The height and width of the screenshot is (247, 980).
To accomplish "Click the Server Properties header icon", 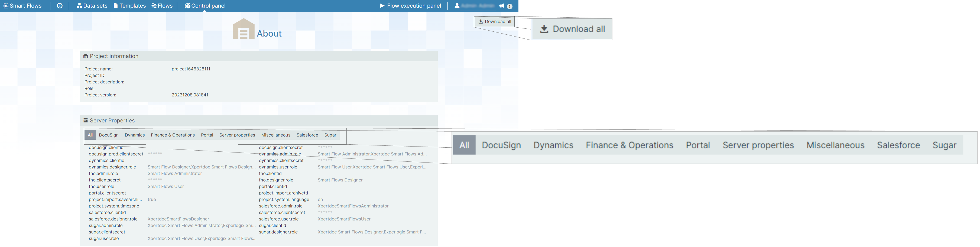I will pos(86,121).
